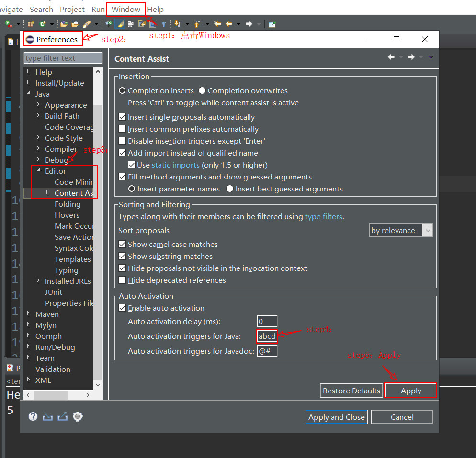Expand the Install/Update tree node
Viewport: 476px width, 458px height.
(x=29, y=82)
